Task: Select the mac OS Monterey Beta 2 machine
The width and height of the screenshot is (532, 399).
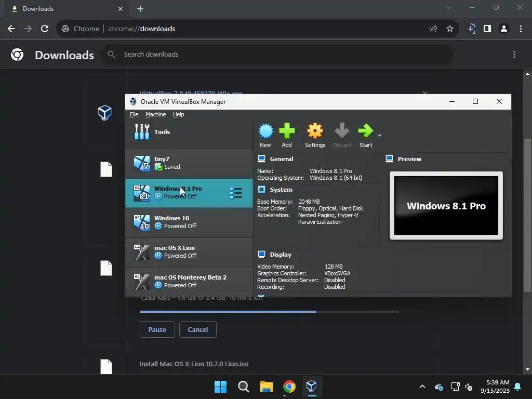Action: (189, 282)
